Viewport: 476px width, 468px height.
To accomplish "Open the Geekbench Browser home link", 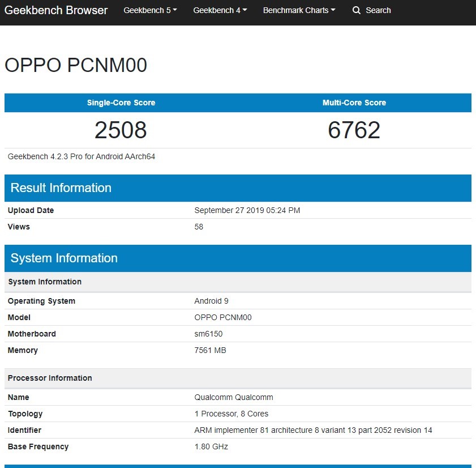I will click(x=56, y=10).
